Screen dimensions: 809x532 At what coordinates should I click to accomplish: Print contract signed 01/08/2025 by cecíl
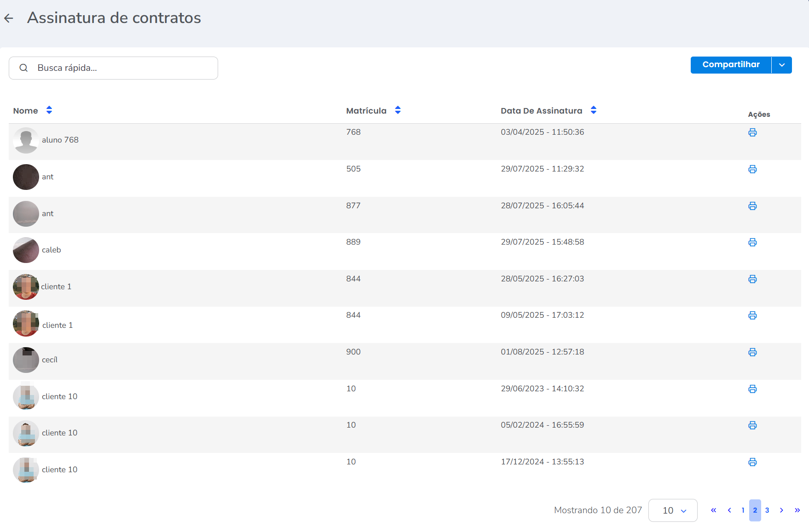[x=752, y=352]
